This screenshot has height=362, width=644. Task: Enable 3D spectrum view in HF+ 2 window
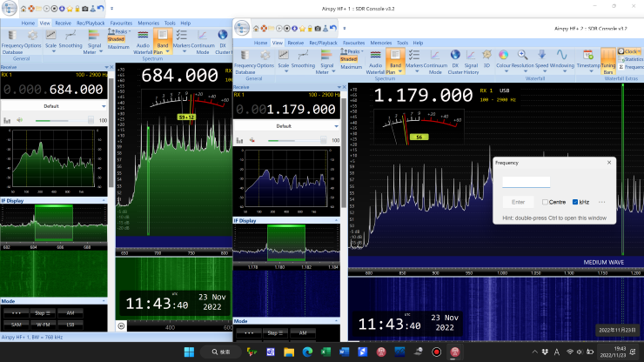tap(486, 59)
